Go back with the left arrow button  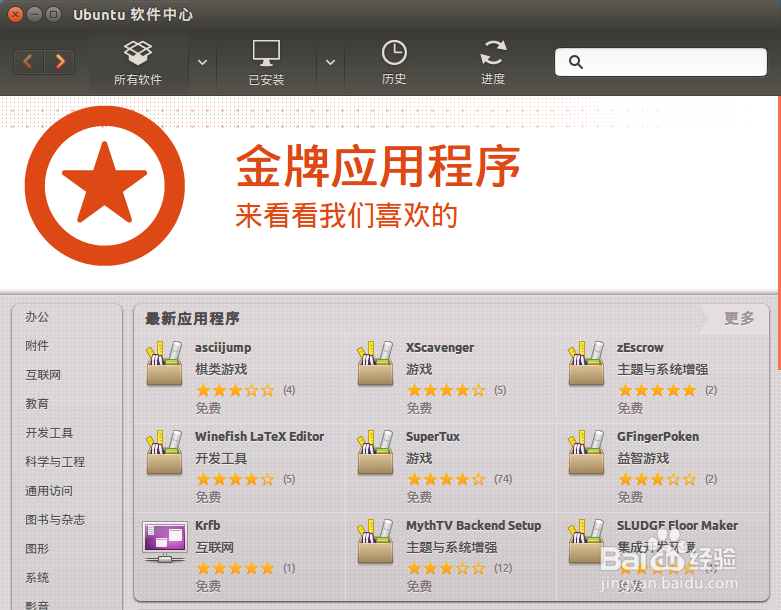pos(28,62)
